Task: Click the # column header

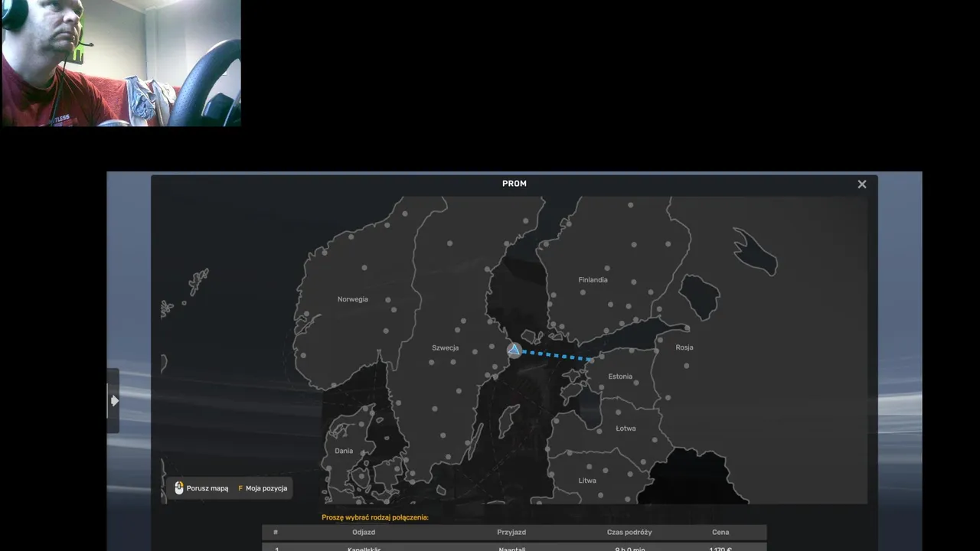Action: coord(276,532)
